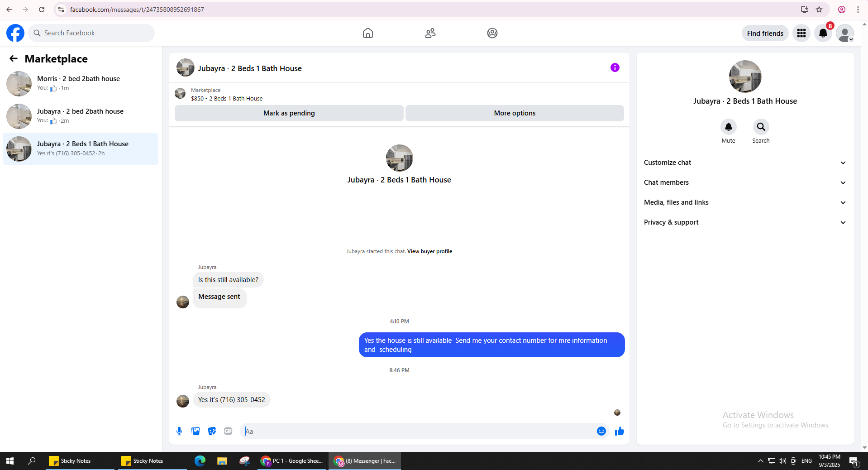Open Morris 2 bed 2bath house chat
The width and height of the screenshot is (868, 470).
coord(81,84)
